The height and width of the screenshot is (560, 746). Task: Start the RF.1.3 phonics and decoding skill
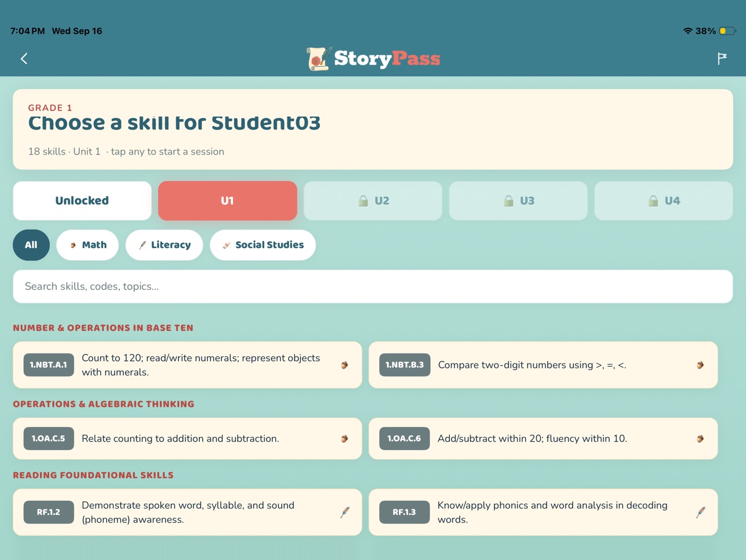pyautogui.click(x=543, y=512)
